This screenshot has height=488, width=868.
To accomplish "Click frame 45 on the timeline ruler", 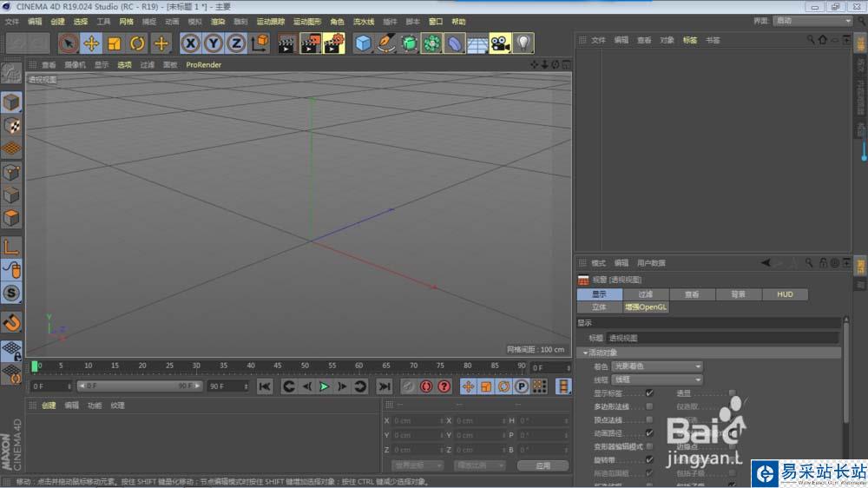I will coord(278,366).
